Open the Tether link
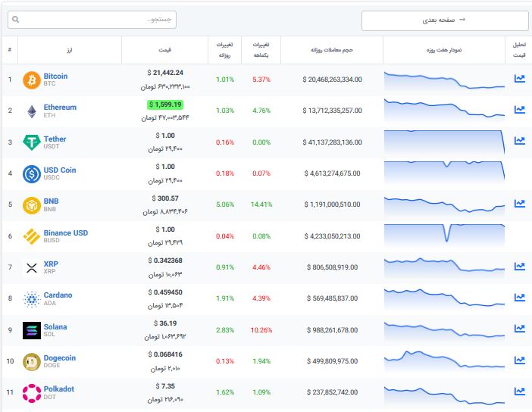 [55, 139]
